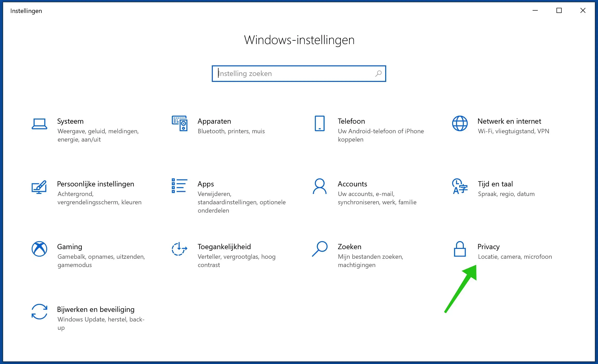The height and width of the screenshot is (364, 598).
Task: Click the Persoonlijke instellingen paintbrush icon
Action: [x=39, y=187]
